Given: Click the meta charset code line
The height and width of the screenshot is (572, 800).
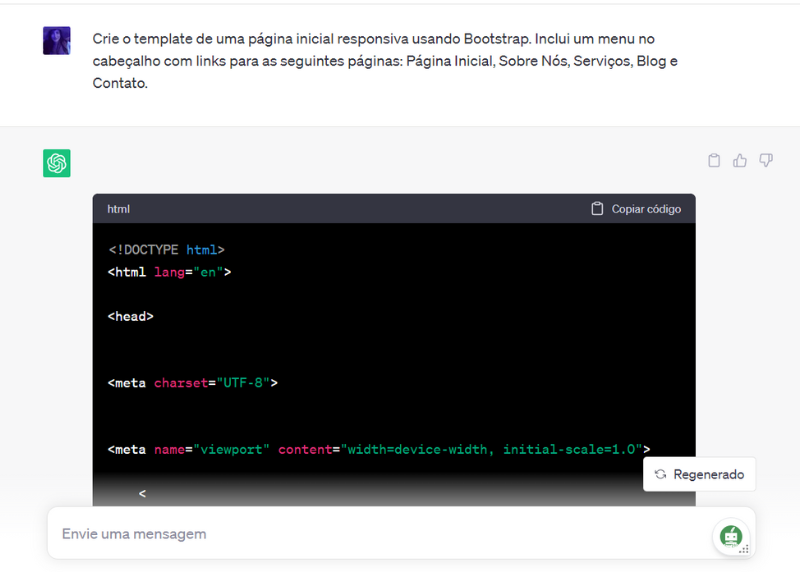Looking at the screenshot, I should [x=192, y=382].
